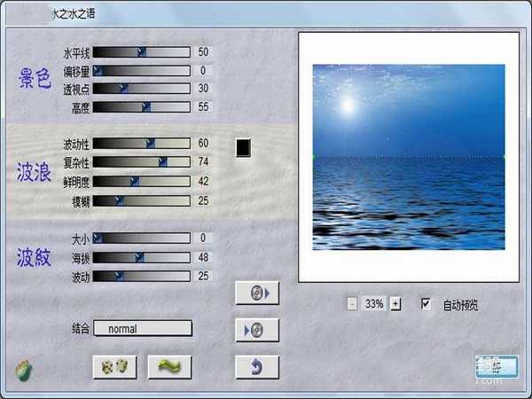Screen dimensions: 532x399
Task: Click the 海拔 ripple height slider
Action: pyautogui.click(x=142, y=257)
